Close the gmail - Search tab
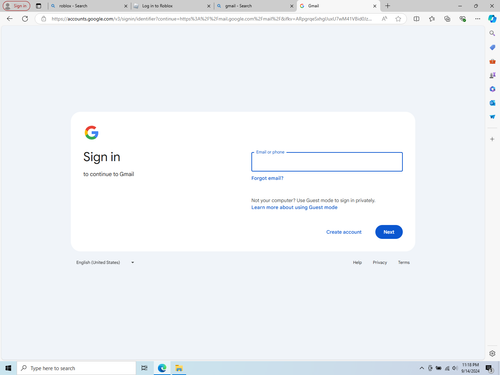Image resolution: width=500 pixels, height=375 pixels. [292, 6]
